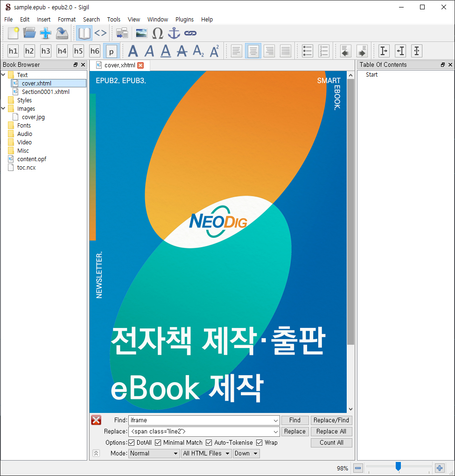Viewport: 455px width, 476px height.
Task: Open the Insert menu
Action: point(44,20)
